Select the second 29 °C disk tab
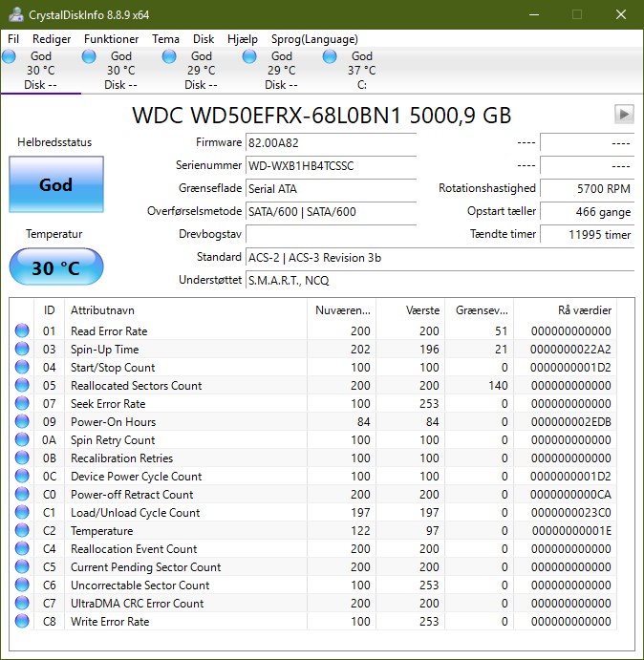 (281, 71)
